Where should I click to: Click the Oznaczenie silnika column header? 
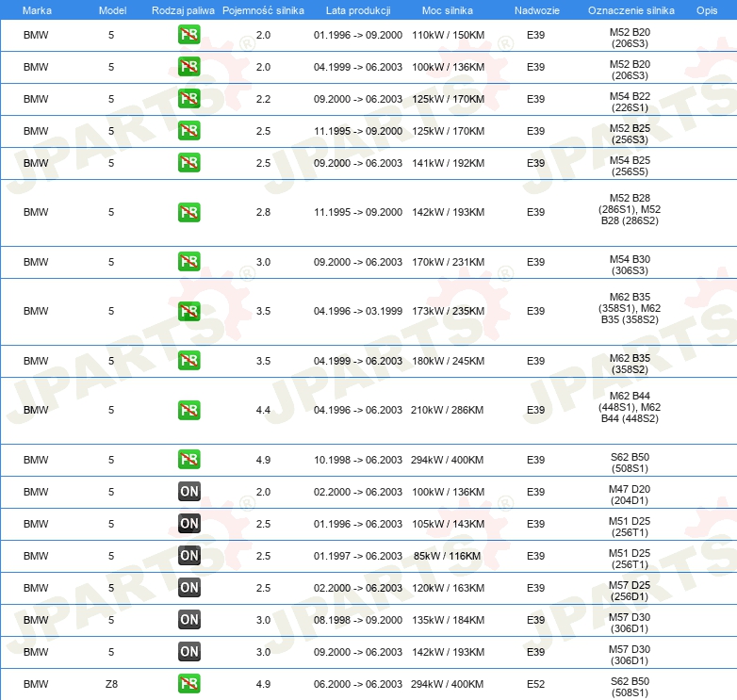click(x=631, y=10)
